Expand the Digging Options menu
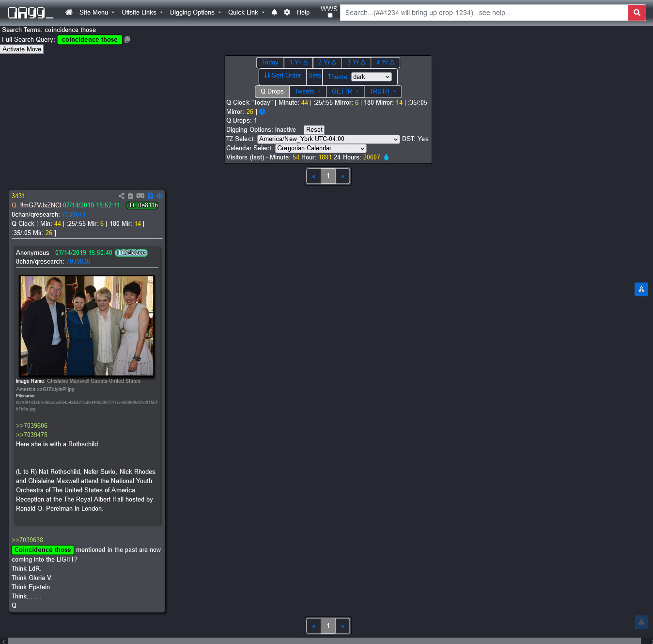 coord(195,13)
